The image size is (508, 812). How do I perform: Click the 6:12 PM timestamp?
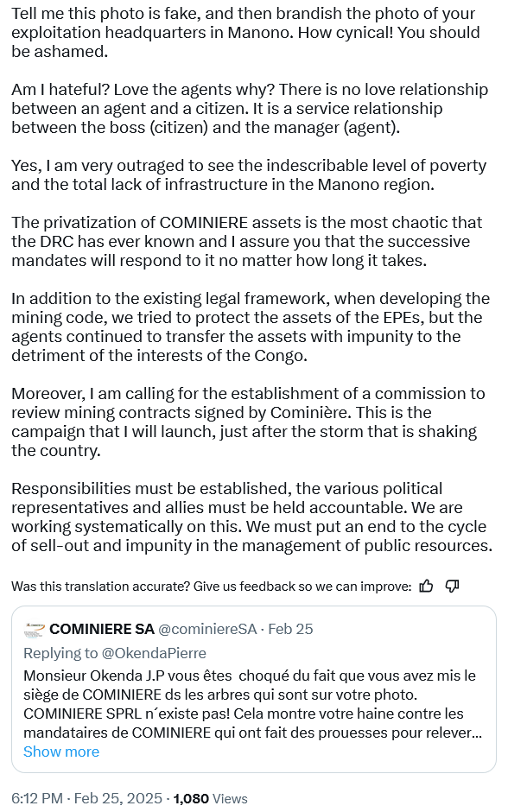click(x=37, y=798)
